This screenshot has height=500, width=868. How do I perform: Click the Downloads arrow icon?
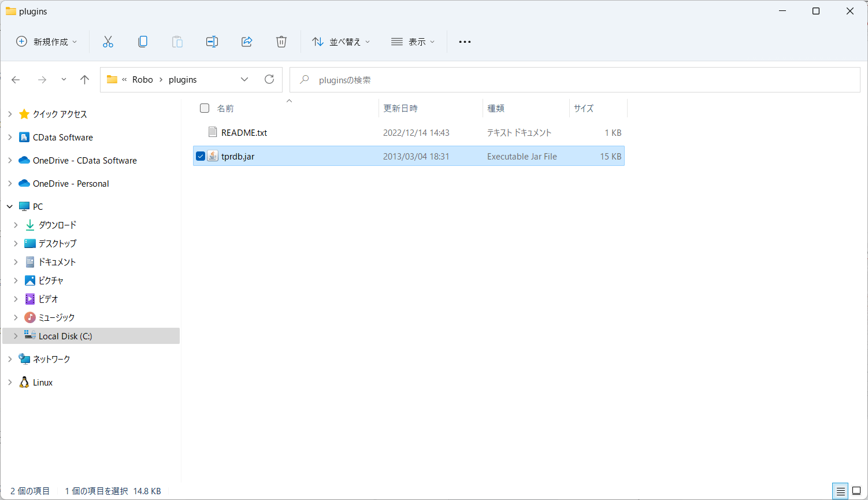pyautogui.click(x=30, y=225)
